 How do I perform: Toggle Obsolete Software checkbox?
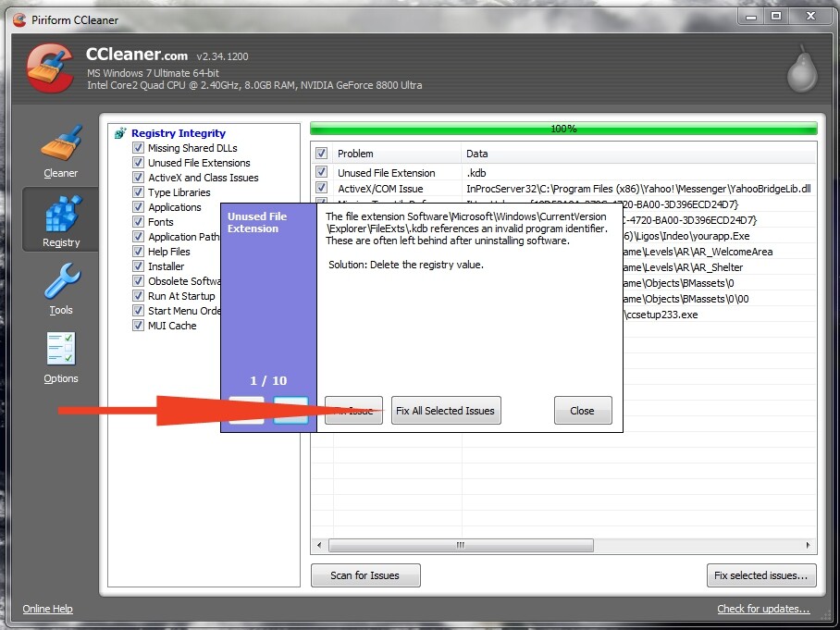click(x=138, y=280)
